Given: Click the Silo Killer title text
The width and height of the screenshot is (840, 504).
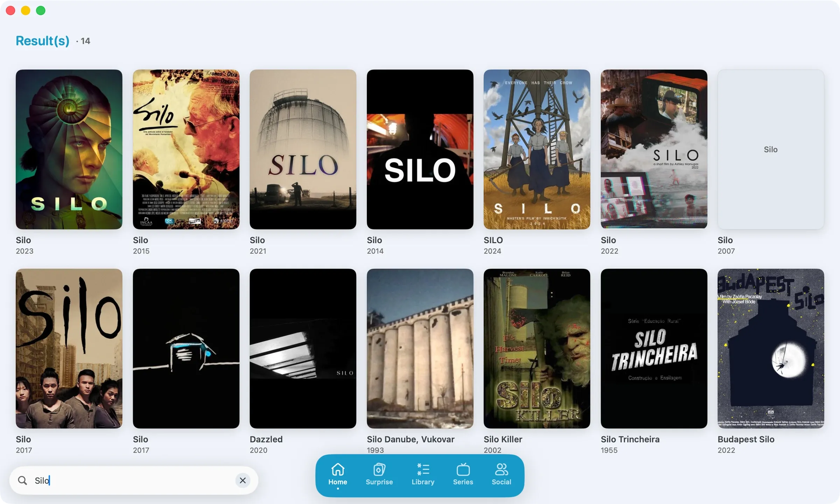Looking at the screenshot, I should point(503,439).
